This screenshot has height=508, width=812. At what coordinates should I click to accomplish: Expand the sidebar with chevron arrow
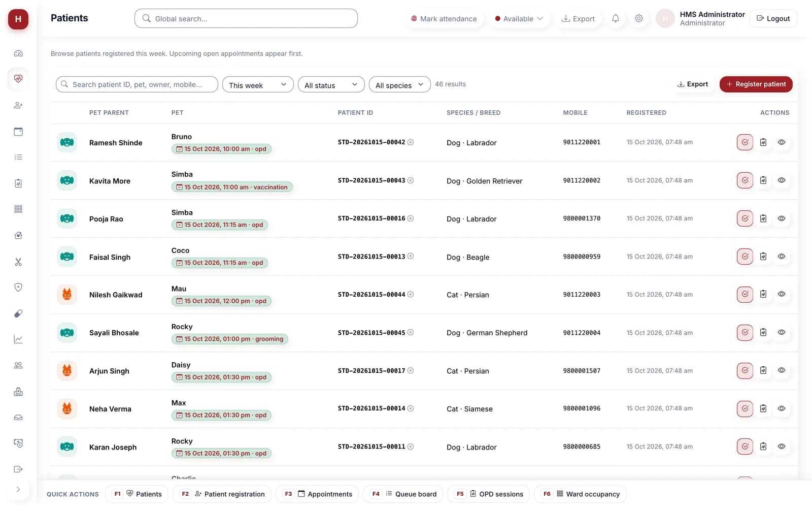pyautogui.click(x=18, y=490)
